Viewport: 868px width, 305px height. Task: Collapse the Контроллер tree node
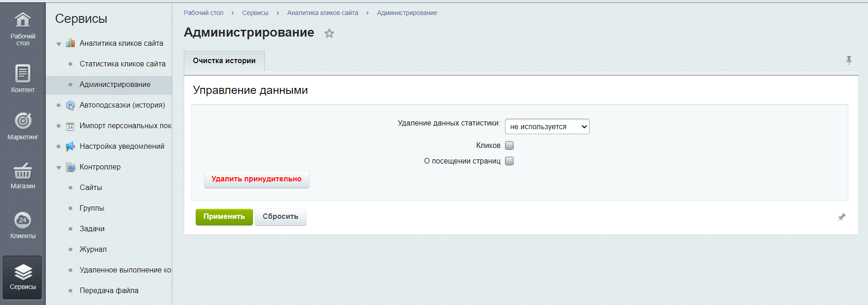pos(59,168)
